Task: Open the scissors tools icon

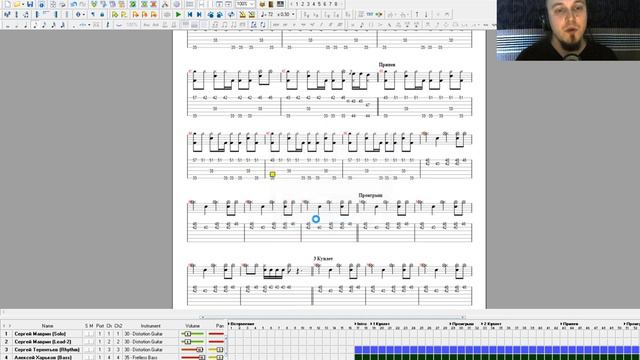Action: click(x=164, y=4)
